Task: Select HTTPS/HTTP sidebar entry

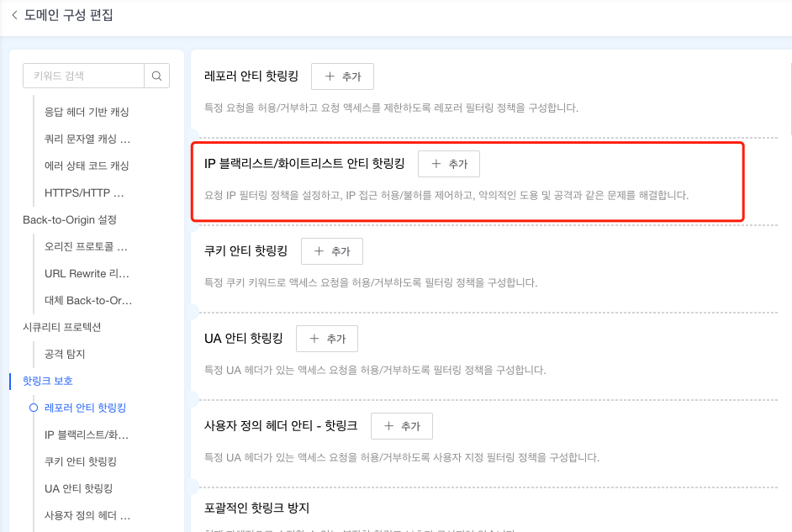Action: click(84, 192)
